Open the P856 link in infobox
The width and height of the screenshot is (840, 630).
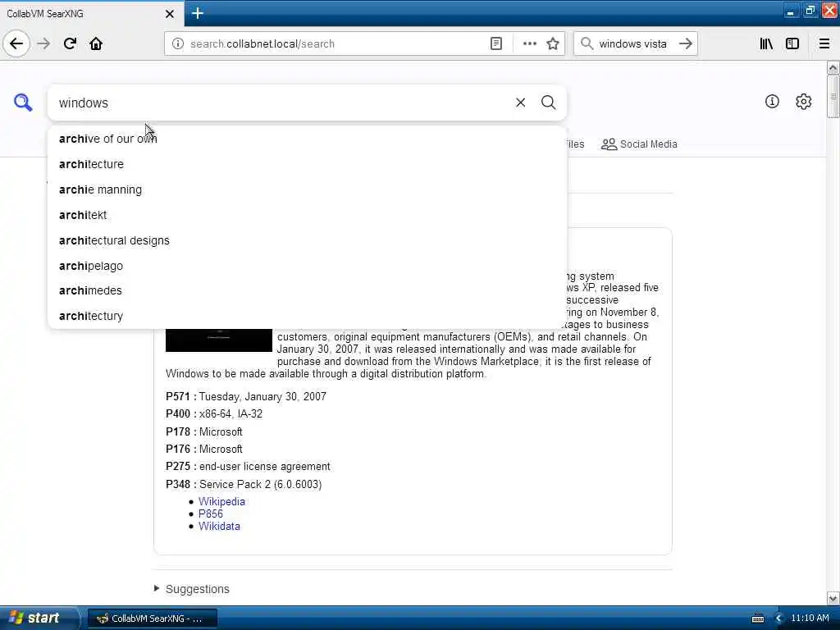click(211, 514)
